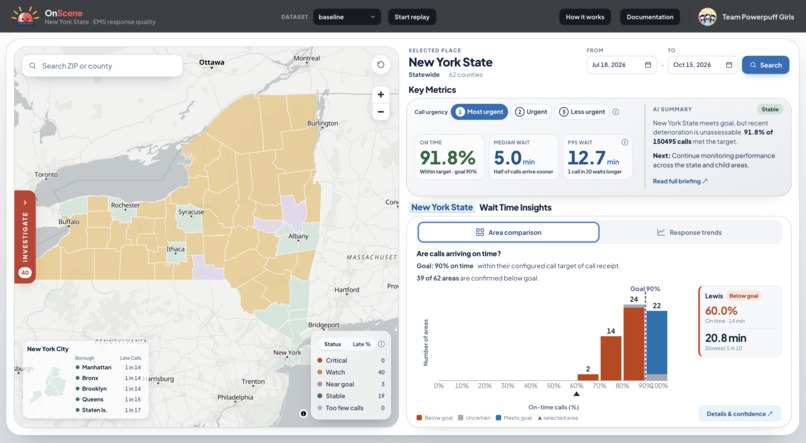Select Bronx in New York City list

[x=108, y=378]
